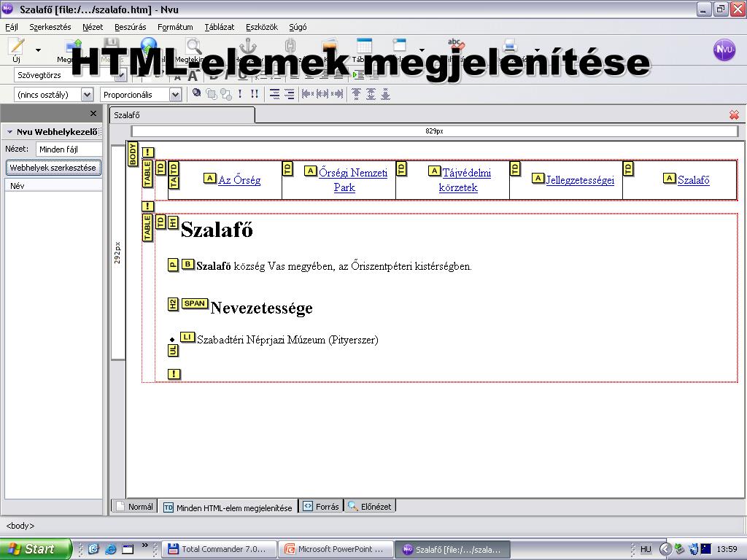Open the Beszúrás menu

[130, 27]
